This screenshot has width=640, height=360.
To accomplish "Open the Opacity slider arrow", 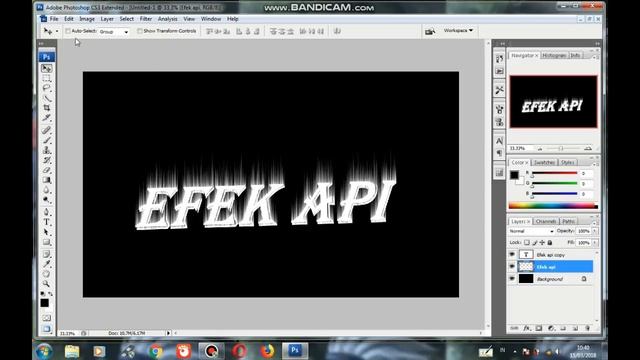I will [x=595, y=231].
